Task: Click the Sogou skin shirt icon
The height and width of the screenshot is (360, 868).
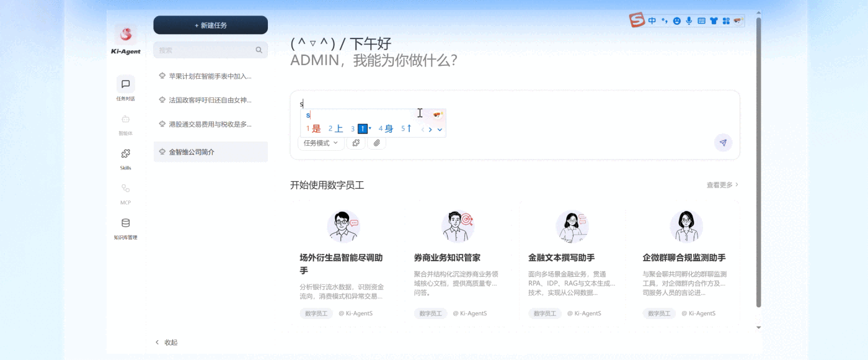Action: pos(714,21)
